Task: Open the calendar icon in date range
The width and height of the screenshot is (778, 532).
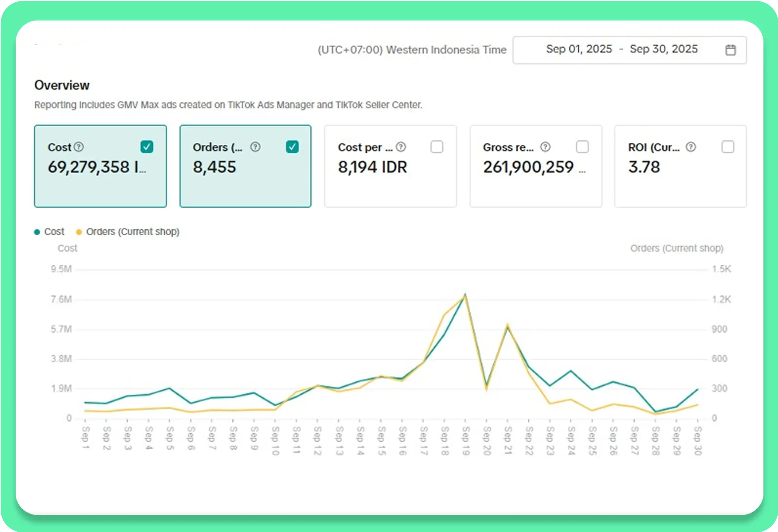Action: pos(730,50)
